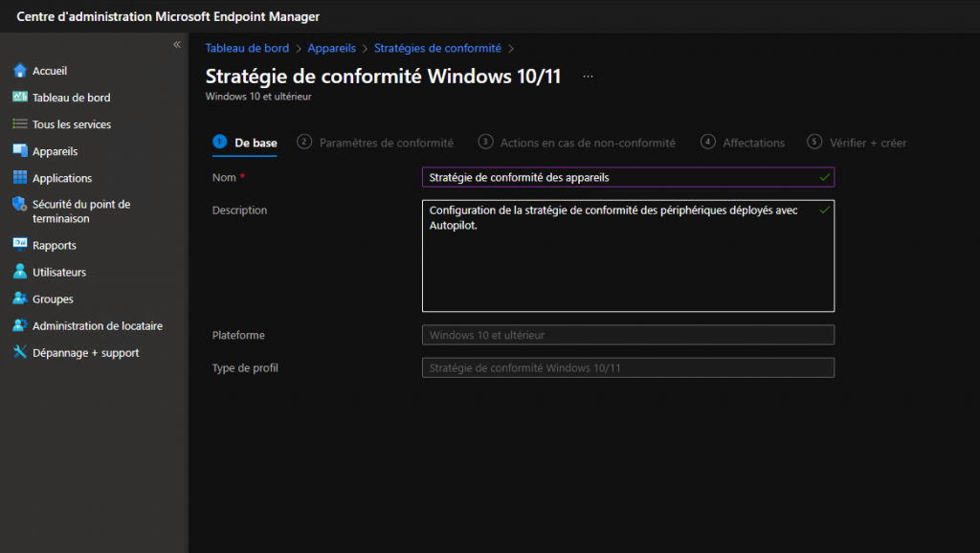Screen dimensions: 980x553
Task: Click the Plateforme label
Action: click(238, 335)
